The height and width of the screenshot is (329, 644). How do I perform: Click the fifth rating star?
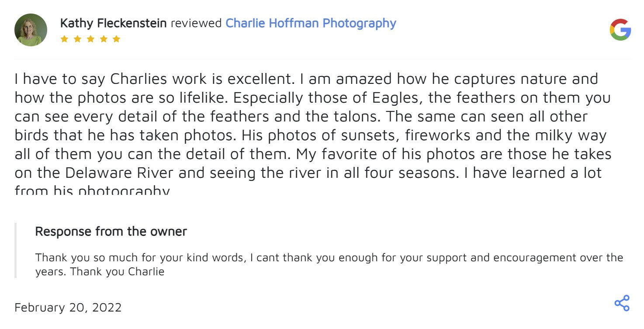(116, 39)
